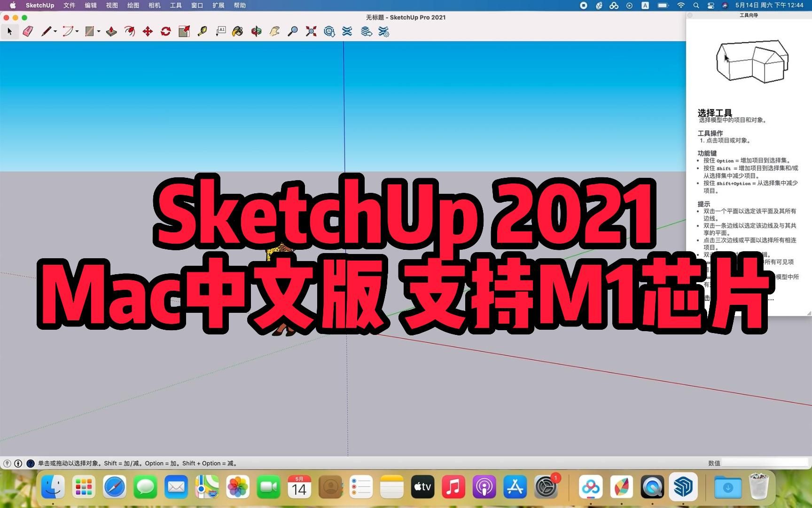The width and height of the screenshot is (812, 508).
Task: Activate the Paint Bucket tool
Action: (238, 32)
